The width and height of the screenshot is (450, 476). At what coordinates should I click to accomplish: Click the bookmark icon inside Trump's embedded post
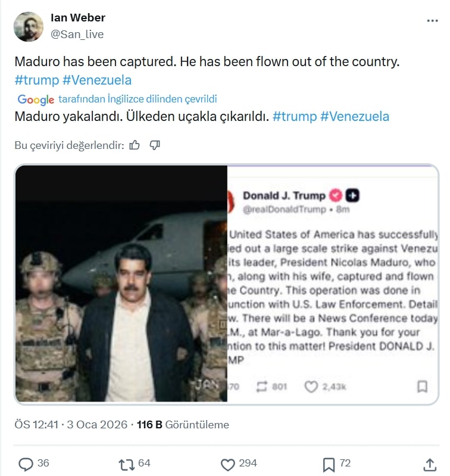[422, 387]
